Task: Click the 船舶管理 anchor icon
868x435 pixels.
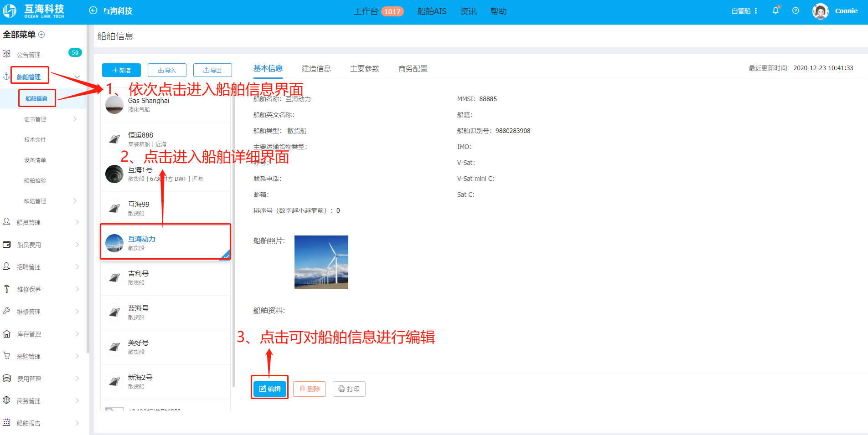Action: point(6,77)
